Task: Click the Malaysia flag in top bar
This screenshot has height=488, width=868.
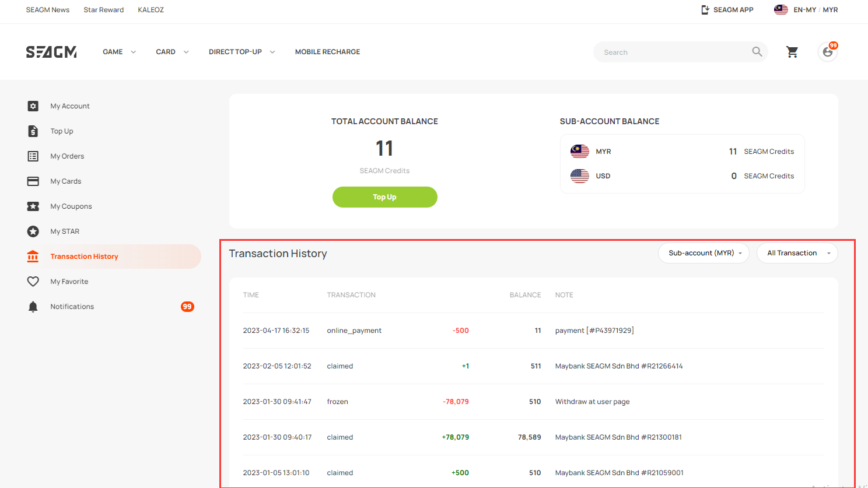Action: [781, 10]
